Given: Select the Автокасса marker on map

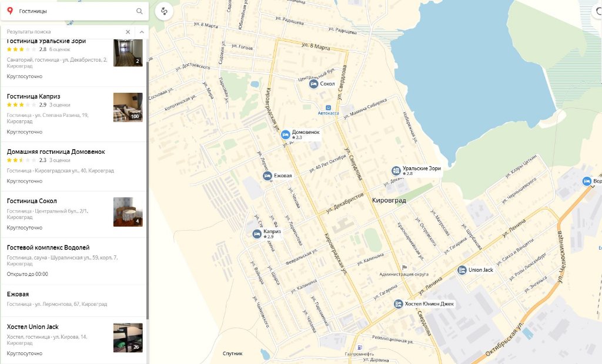Looking at the screenshot, I should point(329,106).
